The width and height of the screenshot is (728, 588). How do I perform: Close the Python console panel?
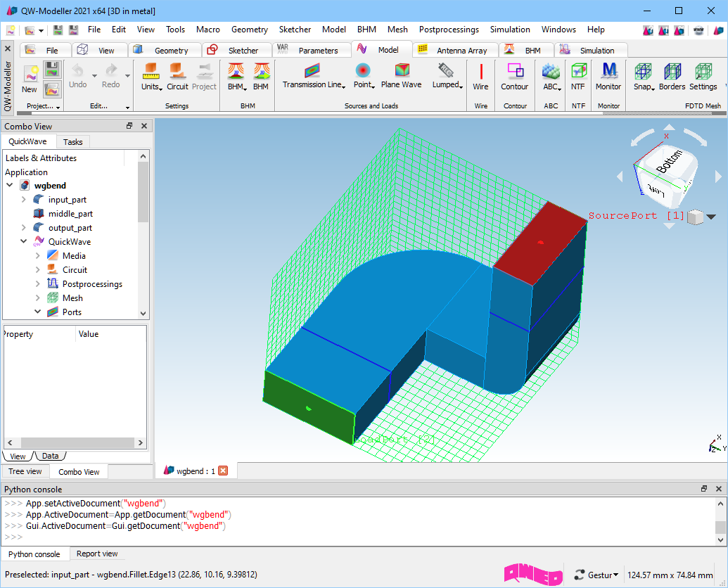(x=719, y=489)
